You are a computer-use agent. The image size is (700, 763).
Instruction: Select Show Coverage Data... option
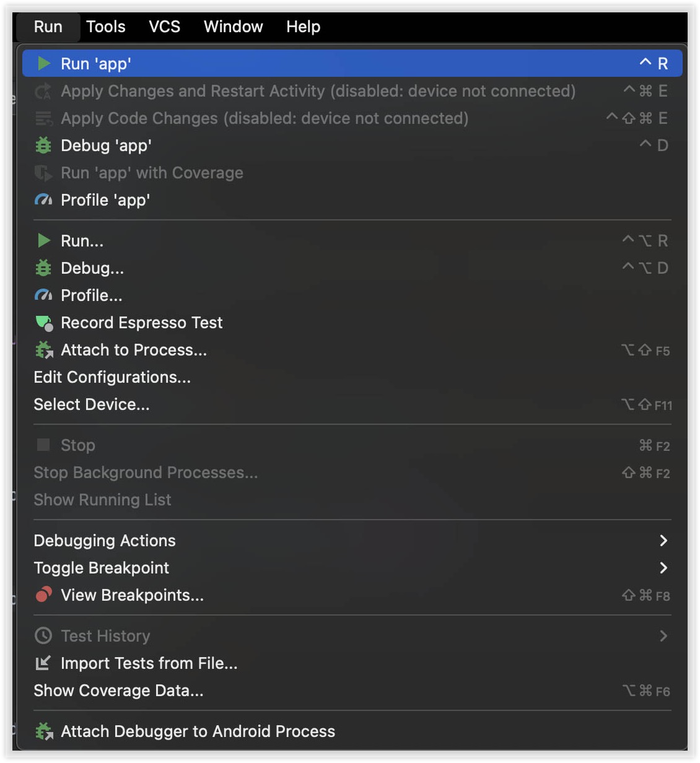pyautogui.click(x=118, y=691)
